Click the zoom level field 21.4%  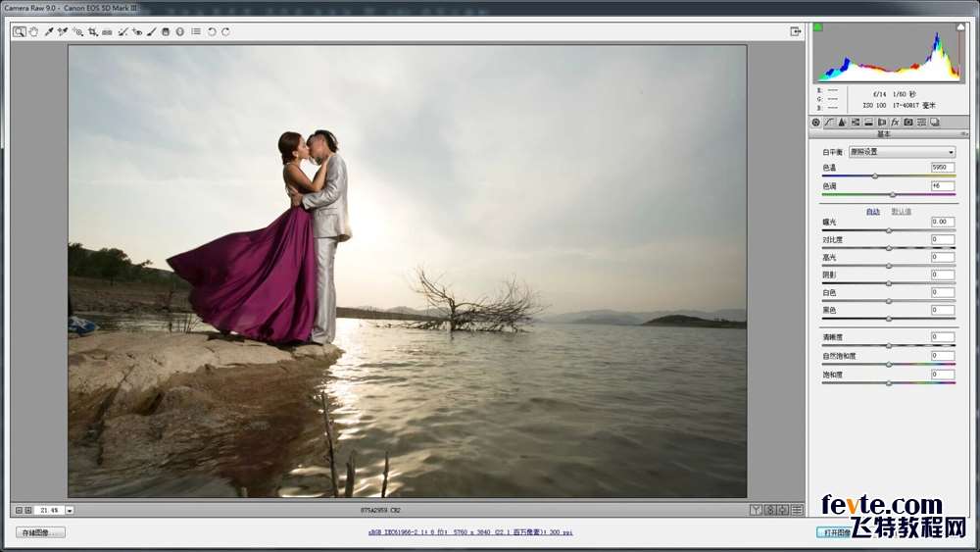pos(49,510)
